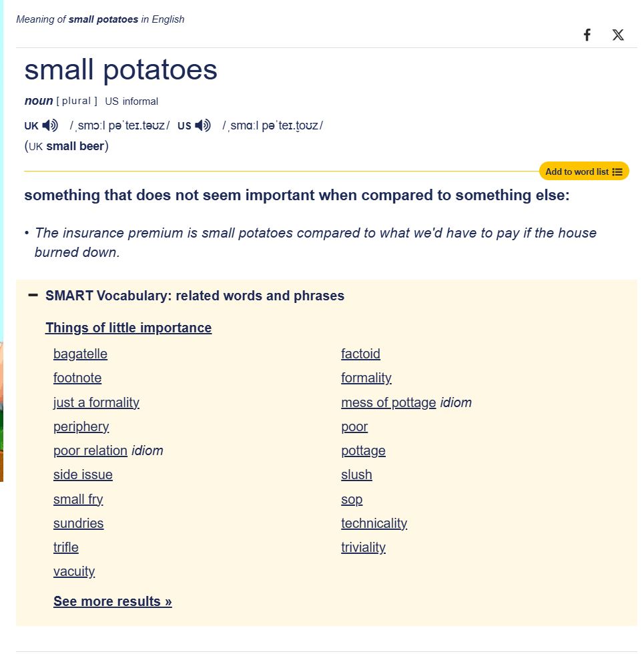Open 'poor relation' idiom entry
The image size is (644, 654).
click(90, 450)
